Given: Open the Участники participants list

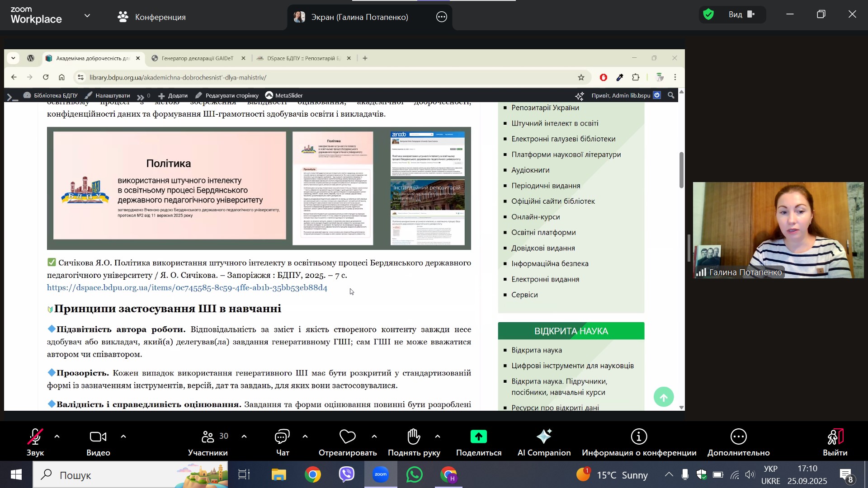Looking at the screenshot, I should 208,437.
